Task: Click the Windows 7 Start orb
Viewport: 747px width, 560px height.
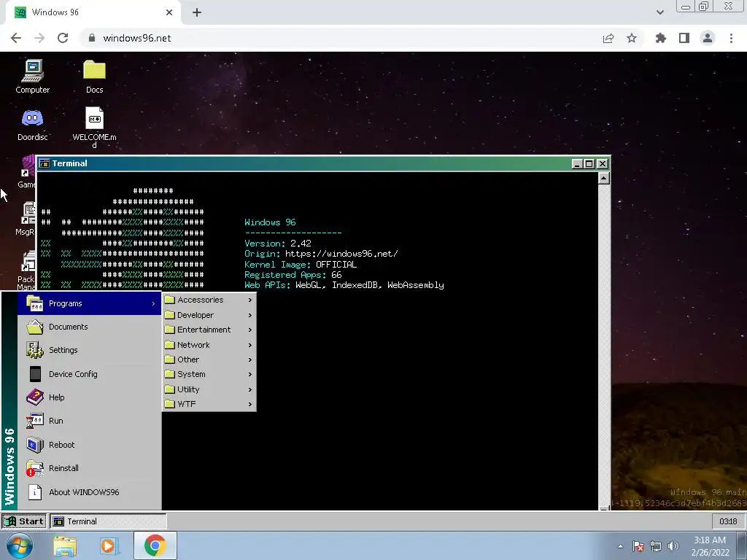Action: [x=20, y=545]
